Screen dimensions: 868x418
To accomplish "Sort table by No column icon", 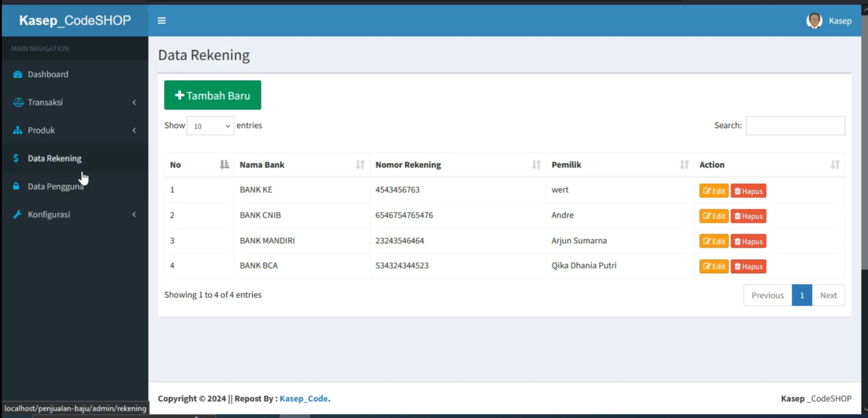I will pos(224,165).
